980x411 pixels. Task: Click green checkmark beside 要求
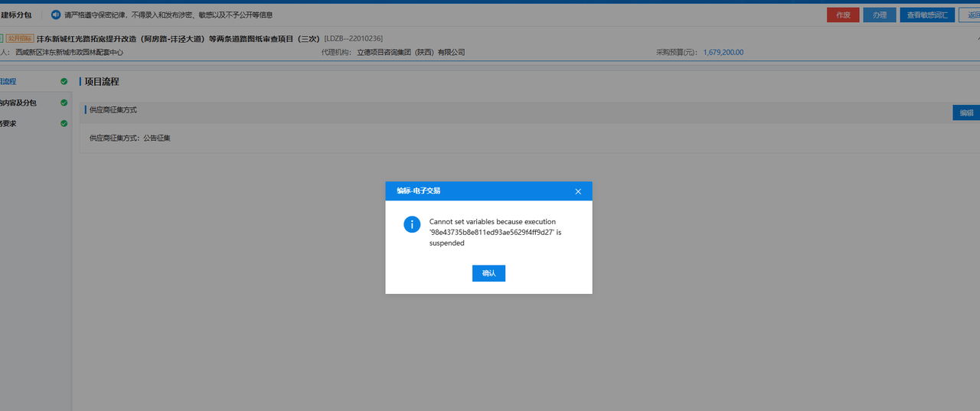pos(64,123)
